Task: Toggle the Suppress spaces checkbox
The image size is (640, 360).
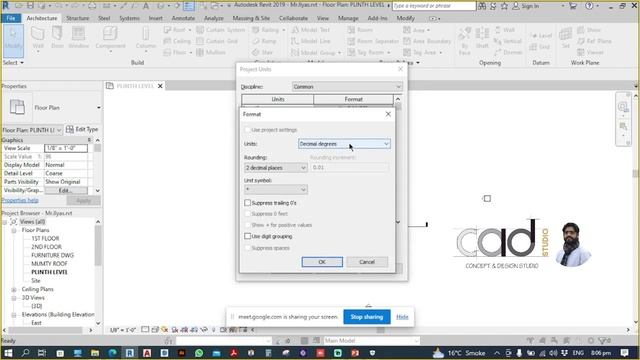Action: coord(247,248)
